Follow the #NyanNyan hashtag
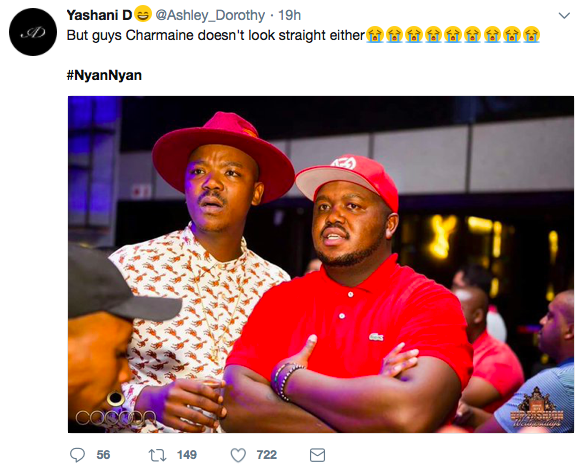 pos(104,75)
